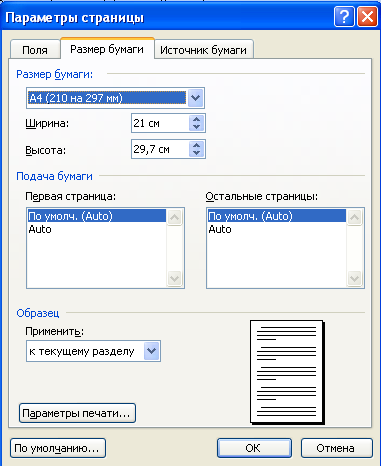Switch to the Поля tab
This screenshot has height=466, width=381.
pyautogui.click(x=35, y=50)
